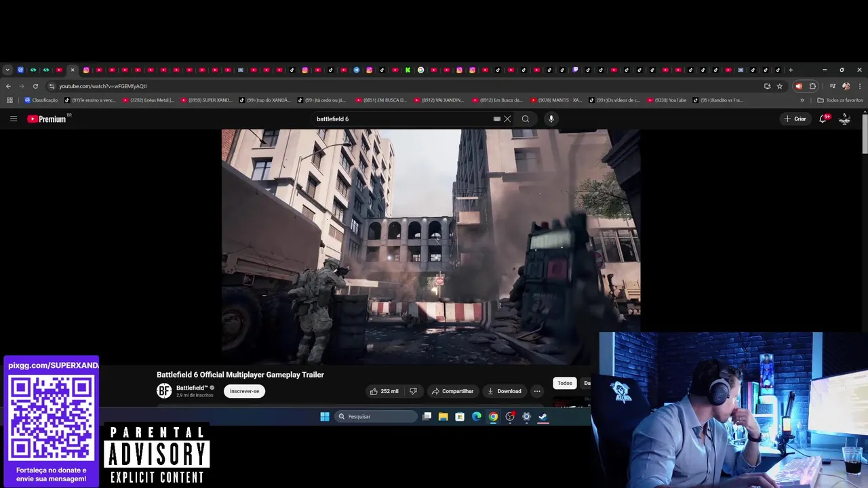Open '(9338) YouTube' bookmark
The width and height of the screenshot is (868, 488).
667,100
